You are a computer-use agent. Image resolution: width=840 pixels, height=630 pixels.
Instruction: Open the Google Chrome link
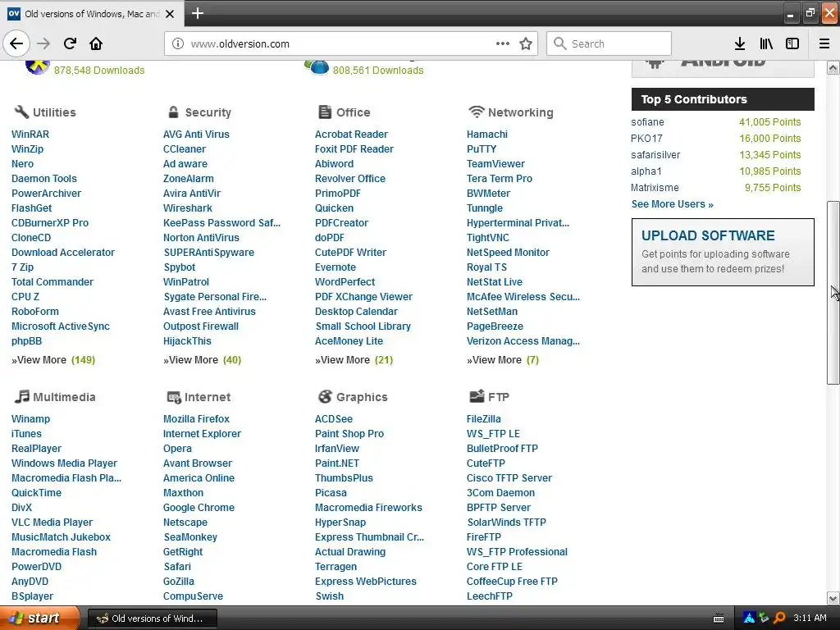pyautogui.click(x=199, y=507)
